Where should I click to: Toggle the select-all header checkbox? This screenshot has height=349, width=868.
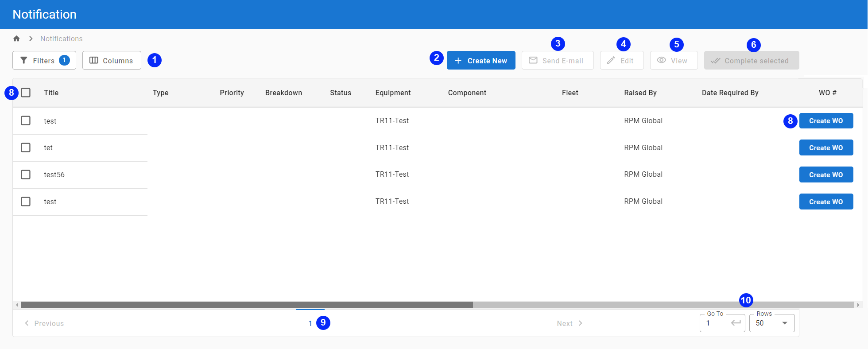pos(26,93)
